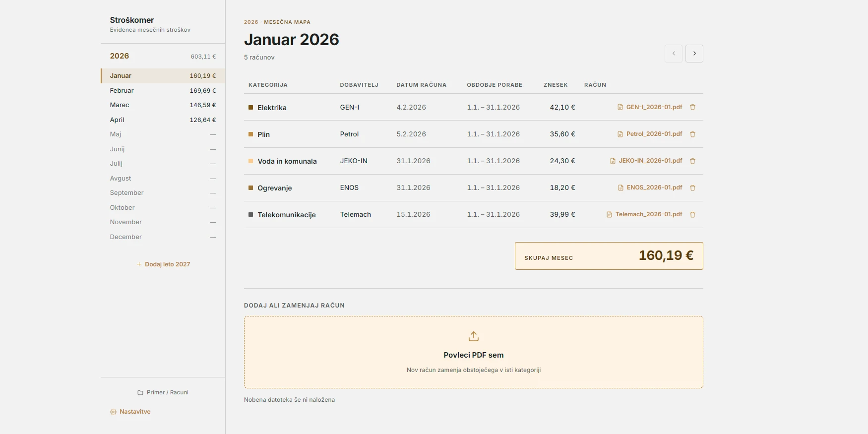The width and height of the screenshot is (868, 434).
Task: Delete the Elektrika invoice with trash icon
Action: point(693,107)
